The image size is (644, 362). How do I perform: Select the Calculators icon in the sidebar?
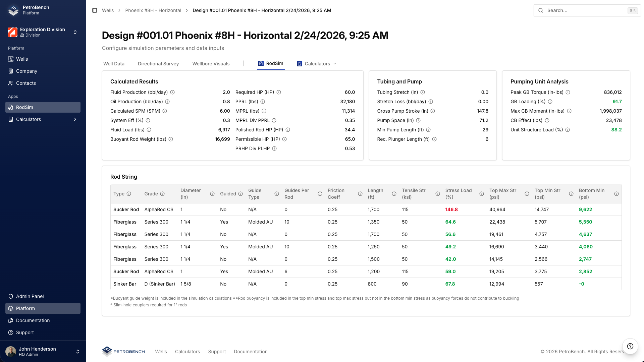click(x=10, y=119)
